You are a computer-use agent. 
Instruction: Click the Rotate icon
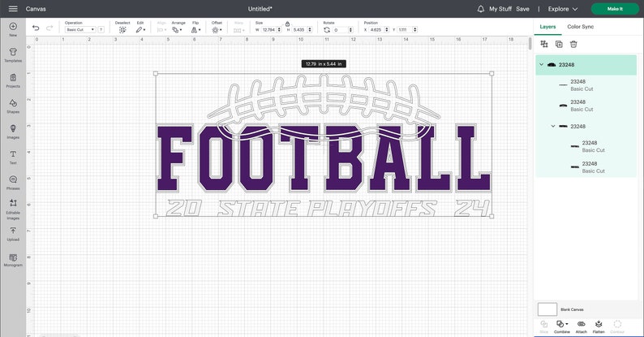click(327, 29)
